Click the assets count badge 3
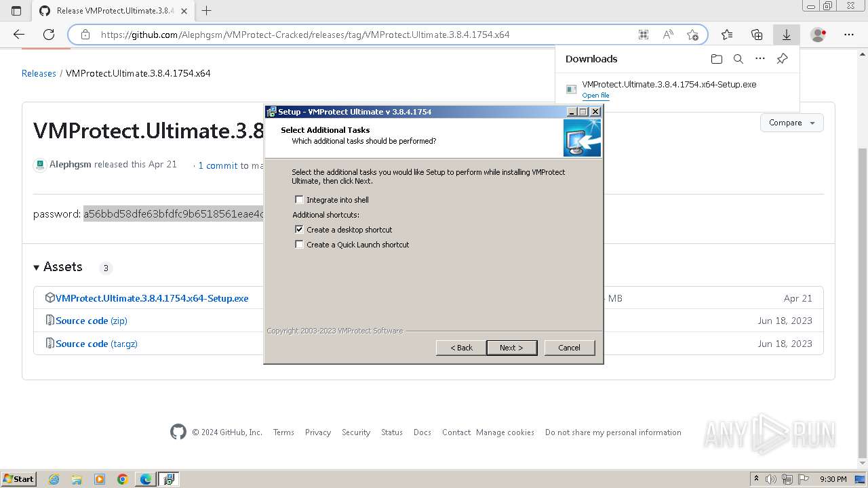 click(106, 268)
